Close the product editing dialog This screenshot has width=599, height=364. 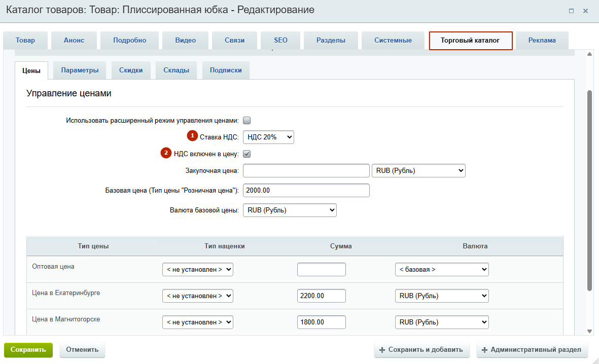(585, 11)
